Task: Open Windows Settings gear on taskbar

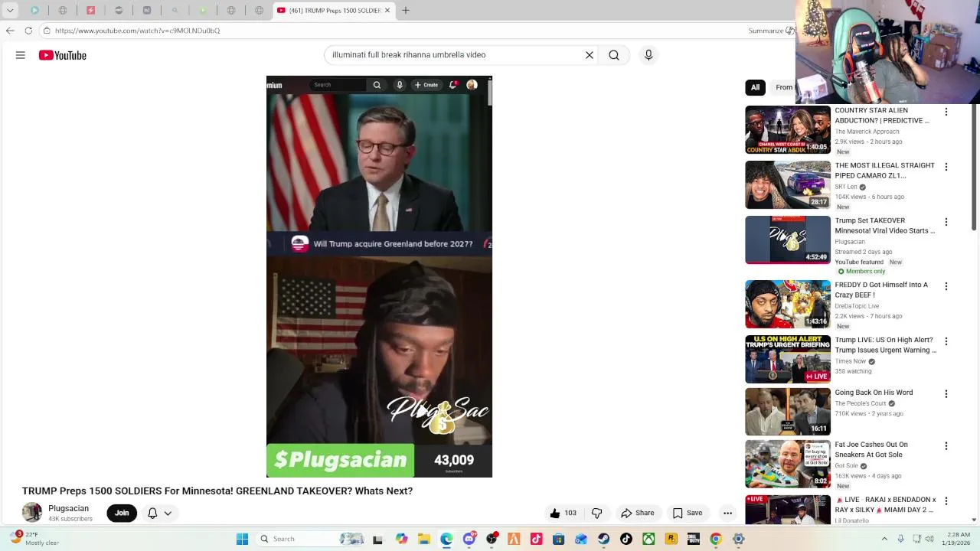Action: pyautogui.click(x=739, y=539)
